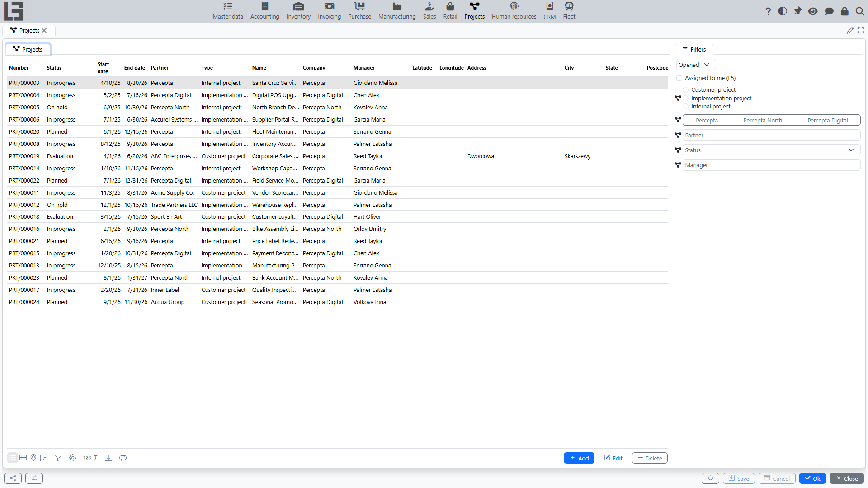
Task: Select row PRT/000024
Action: 337,302
